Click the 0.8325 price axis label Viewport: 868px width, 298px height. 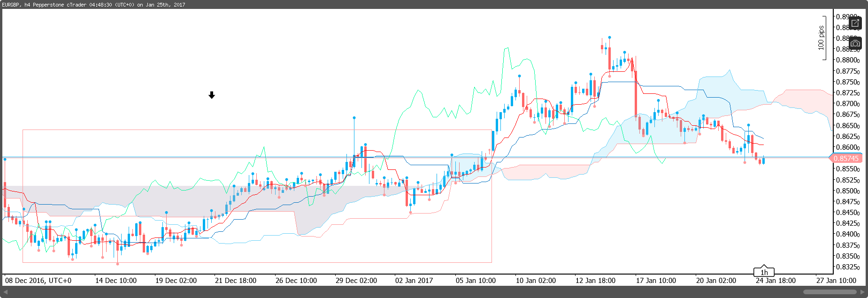coord(848,267)
